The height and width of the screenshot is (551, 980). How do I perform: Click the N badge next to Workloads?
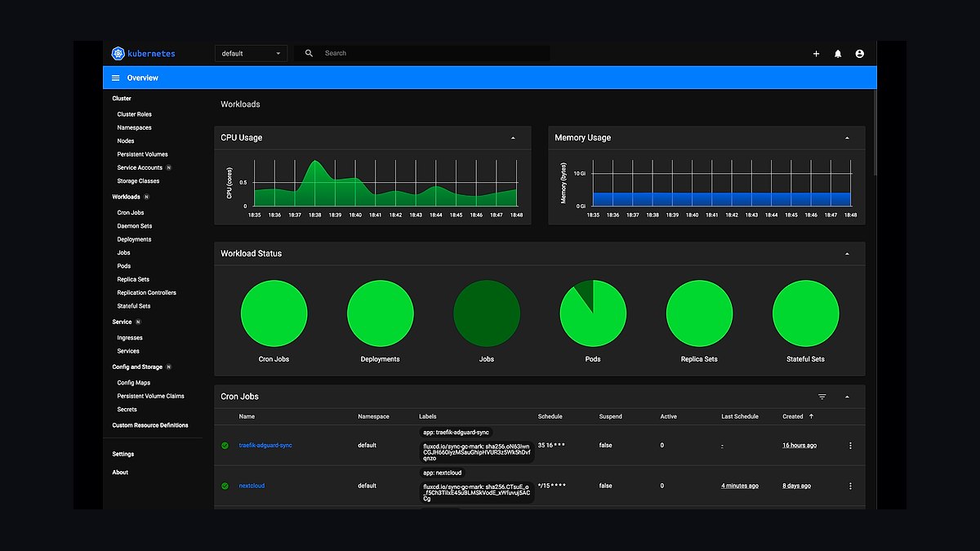(x=147, y=197)
